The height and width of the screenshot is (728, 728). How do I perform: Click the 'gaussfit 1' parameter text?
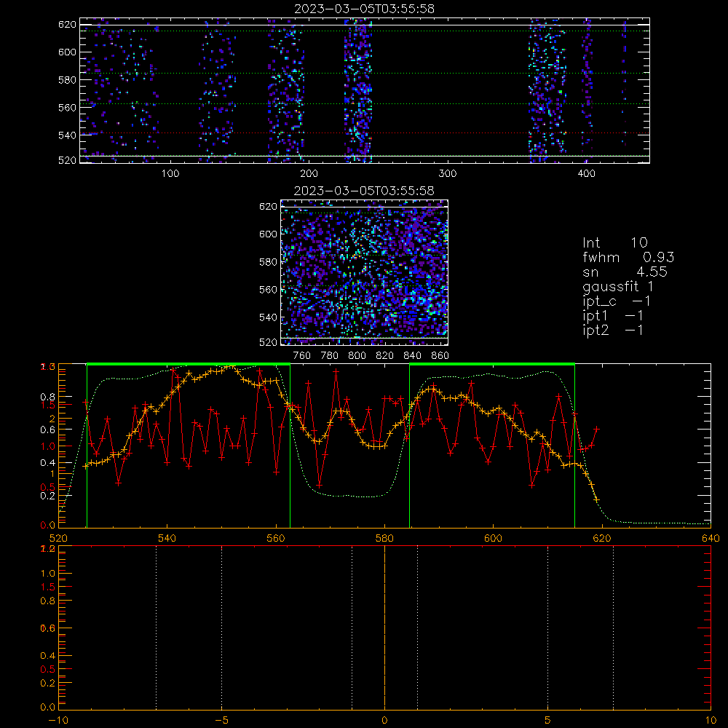tap(618, 286)
